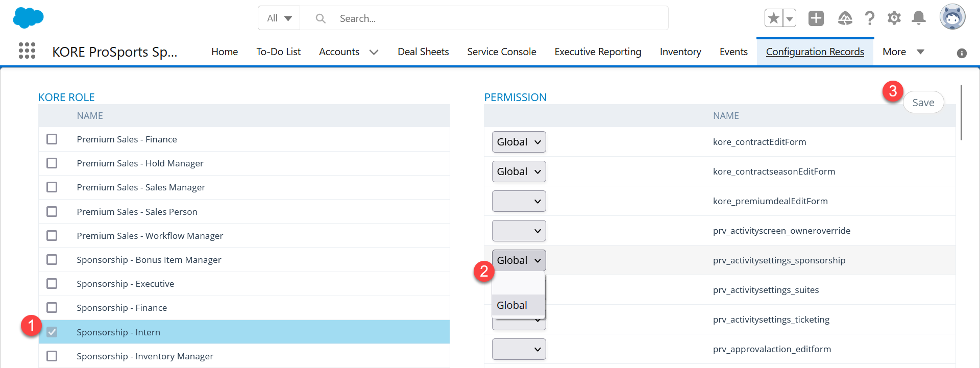Click prv_activitysettings_sponsorship permission name

tap(779, 260)
